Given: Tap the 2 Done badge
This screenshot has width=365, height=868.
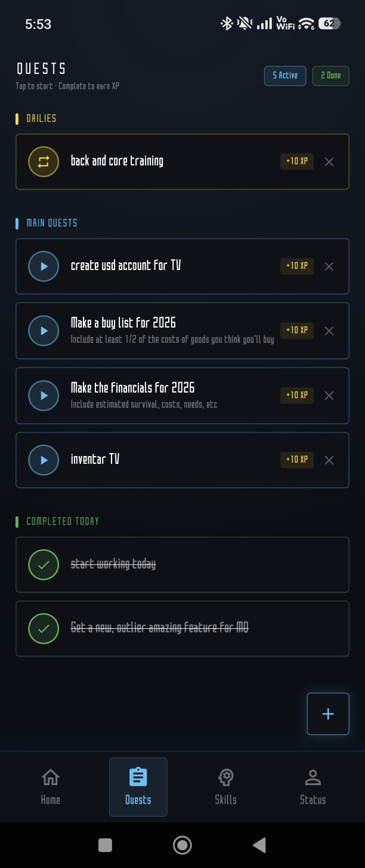Looking at the screenshot, I should point(330,76).
